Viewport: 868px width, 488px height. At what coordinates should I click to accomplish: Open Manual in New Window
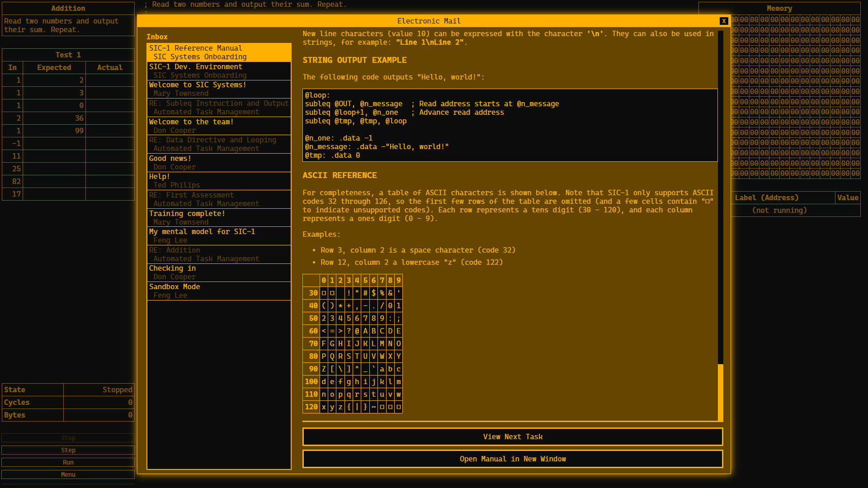pos(512,459)
